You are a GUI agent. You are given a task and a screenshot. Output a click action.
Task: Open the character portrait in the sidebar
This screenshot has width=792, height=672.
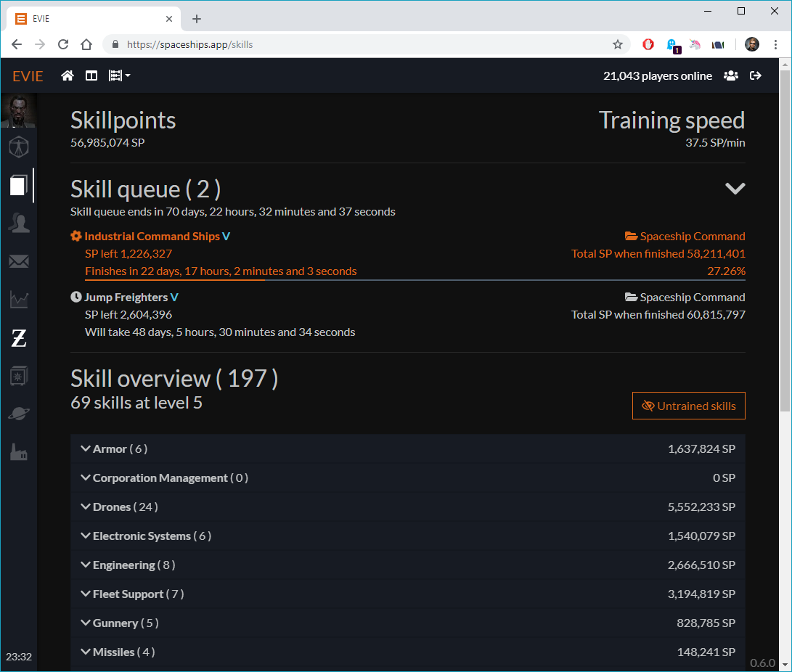pos(18,110)
